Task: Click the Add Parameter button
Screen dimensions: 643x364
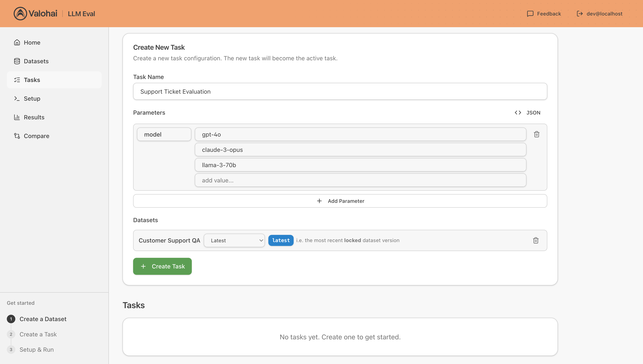Action: (x=340, y=201)
